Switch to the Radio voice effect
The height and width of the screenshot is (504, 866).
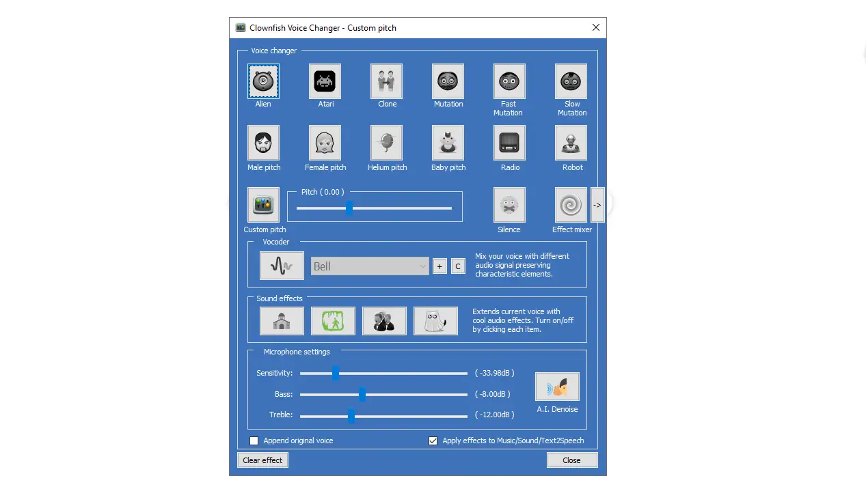pyautogui.click(x=509, y=143)
